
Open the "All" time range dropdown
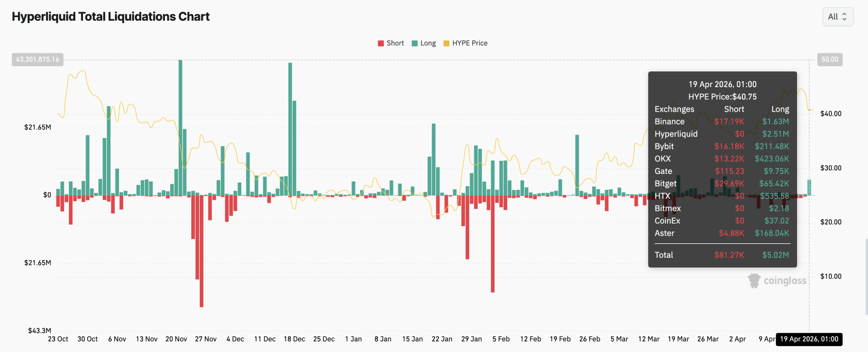pyautogui.click(x=838, y=17)
